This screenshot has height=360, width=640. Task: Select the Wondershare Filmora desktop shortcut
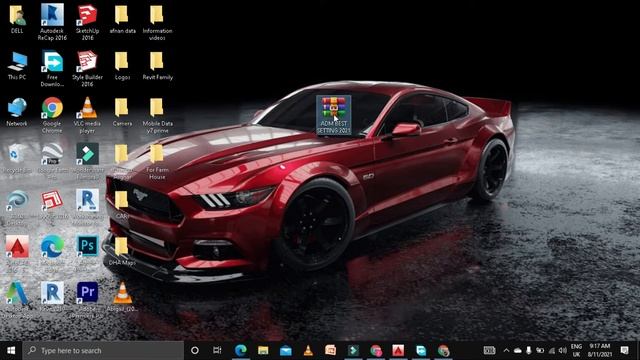[x=87, y=161]
